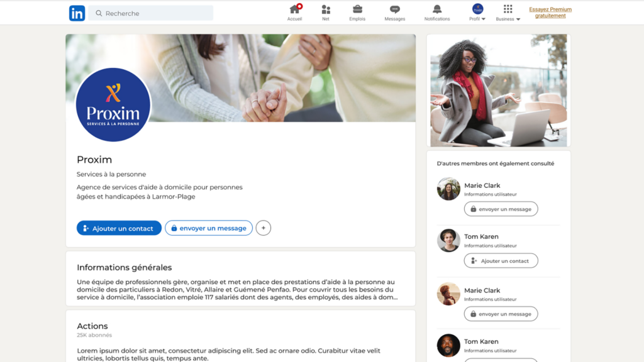Image resolution: width=644 pixels, height=362 pixels.
Task: Click the sidebar ad image of woman with laptop
Action: point(499,90)
